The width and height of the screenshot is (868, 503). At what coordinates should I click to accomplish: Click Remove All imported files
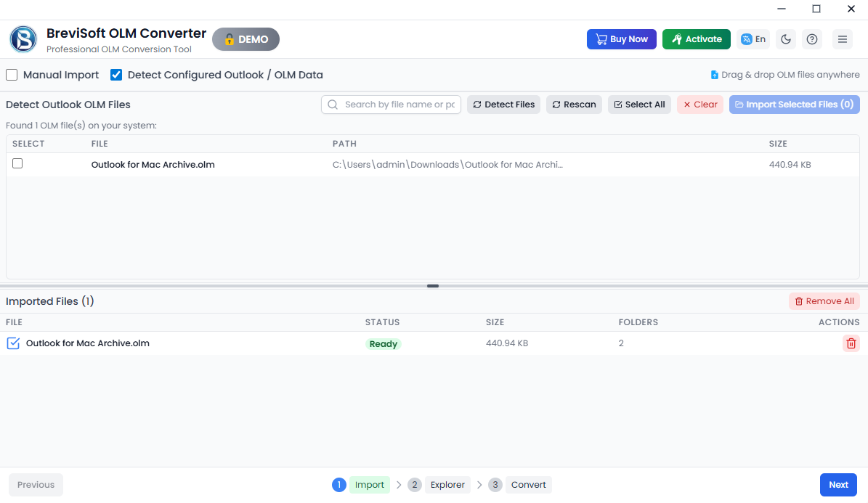pos(824,301)
